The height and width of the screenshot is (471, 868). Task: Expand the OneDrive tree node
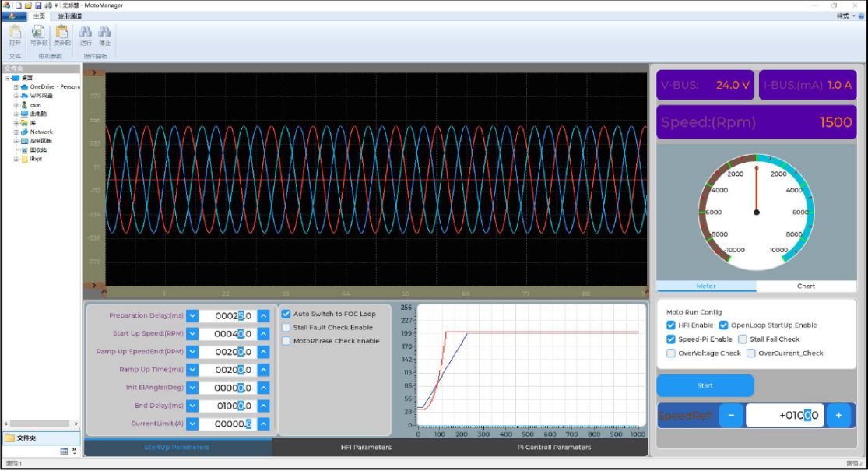[x=16, y=86]
